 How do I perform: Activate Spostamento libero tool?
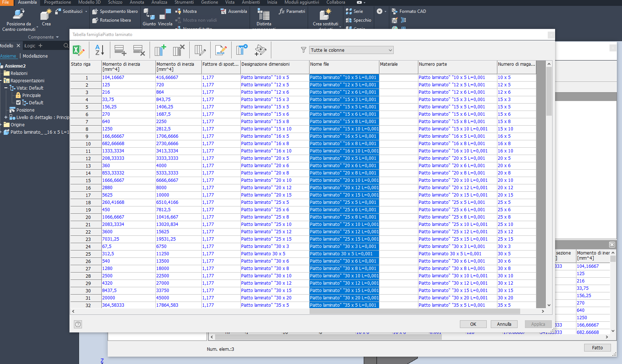115,11
